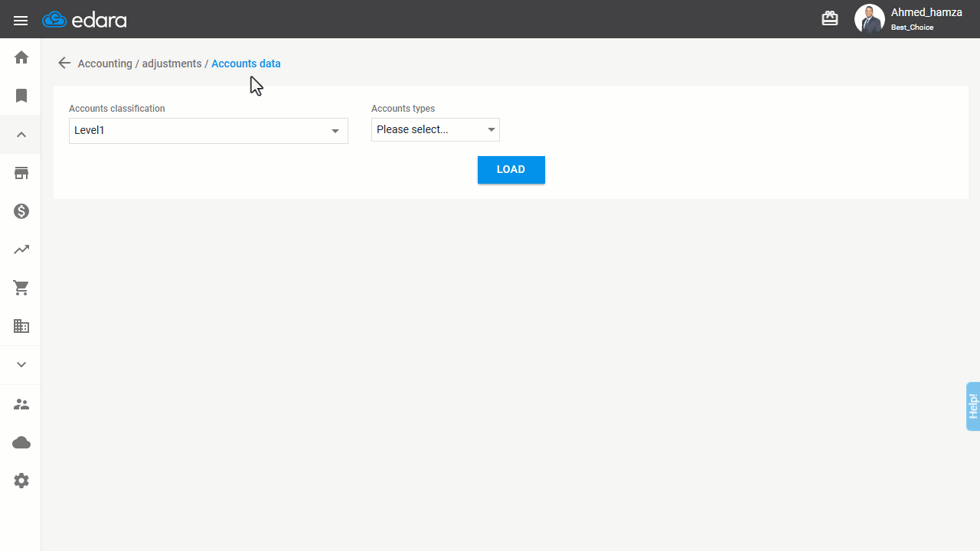Click the Accounts data breadcrumb
The image size is (980, 551).
[x=246, y=64]
